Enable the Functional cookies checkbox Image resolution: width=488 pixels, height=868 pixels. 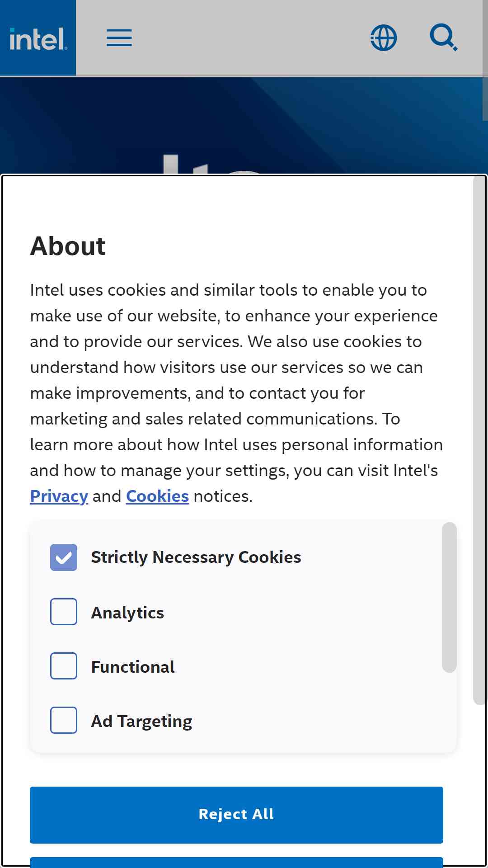coord(64,666)
